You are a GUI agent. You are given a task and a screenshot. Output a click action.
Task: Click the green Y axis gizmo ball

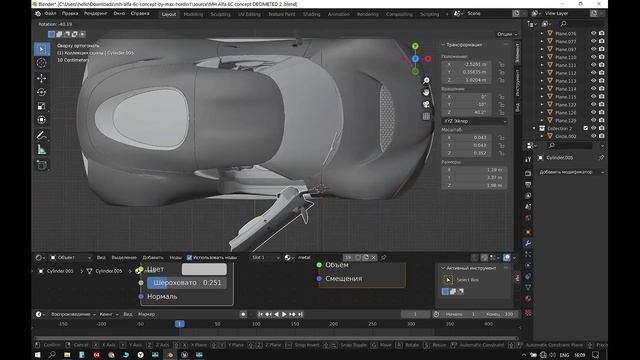click(415, 46)
